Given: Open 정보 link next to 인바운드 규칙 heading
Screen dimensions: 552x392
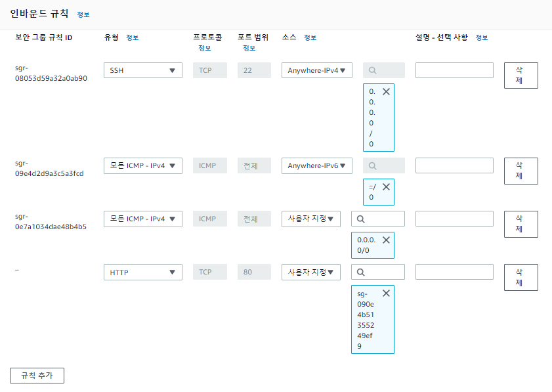Looking at the screenshot, I should 83,15.
